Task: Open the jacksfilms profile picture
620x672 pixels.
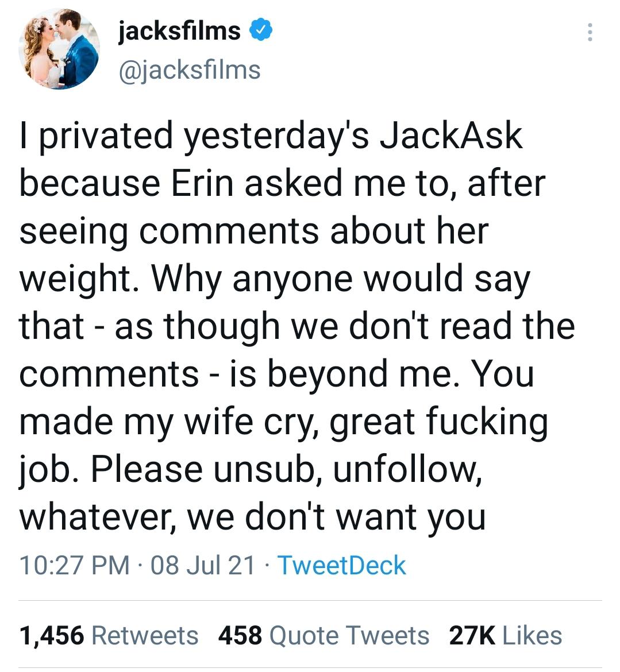Action: (59, 51)
